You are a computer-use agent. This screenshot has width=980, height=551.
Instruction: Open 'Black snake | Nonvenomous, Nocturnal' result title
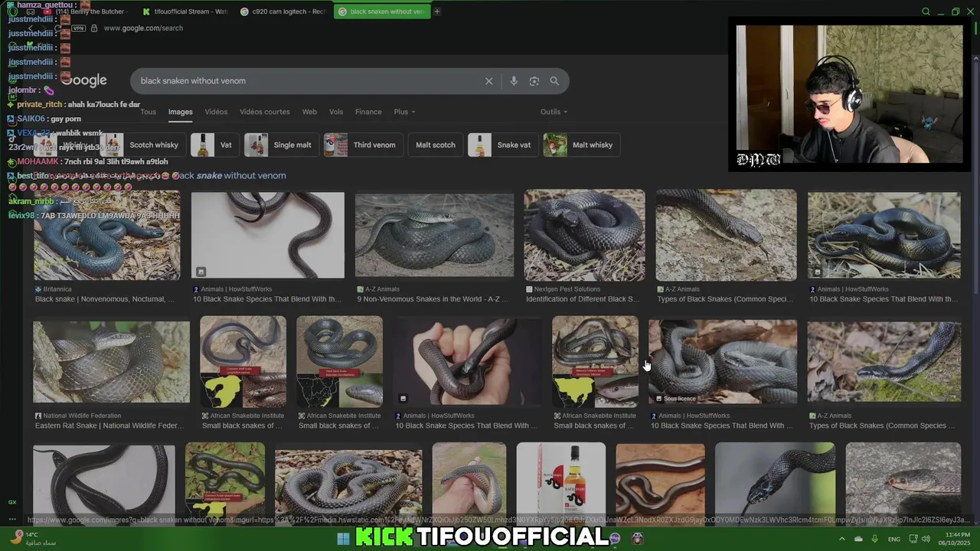click(106, 299)
